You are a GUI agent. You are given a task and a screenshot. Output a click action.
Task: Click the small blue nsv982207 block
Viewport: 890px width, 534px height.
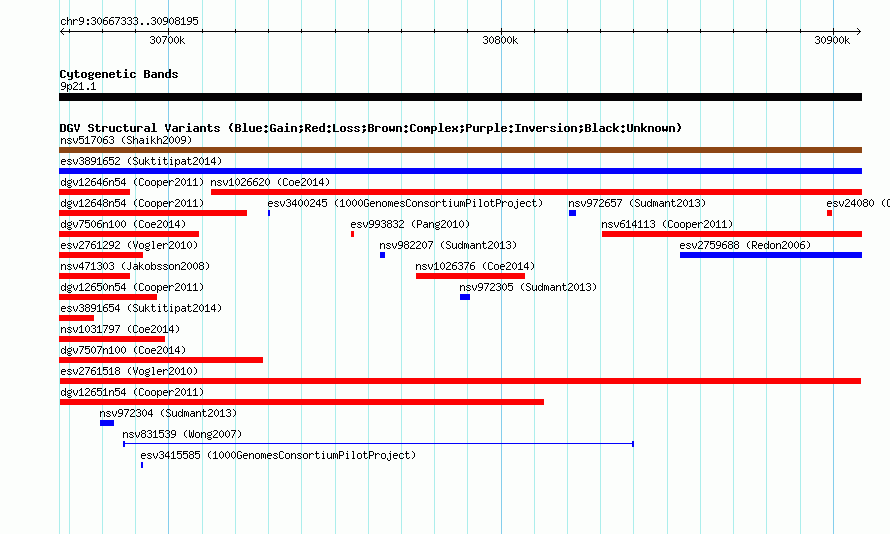383,255
